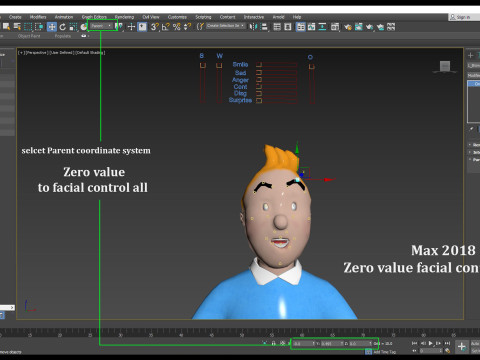Switch to Populate ribbon tab
Viewport: 480px width, 360px height.
(x=63, y=36)
